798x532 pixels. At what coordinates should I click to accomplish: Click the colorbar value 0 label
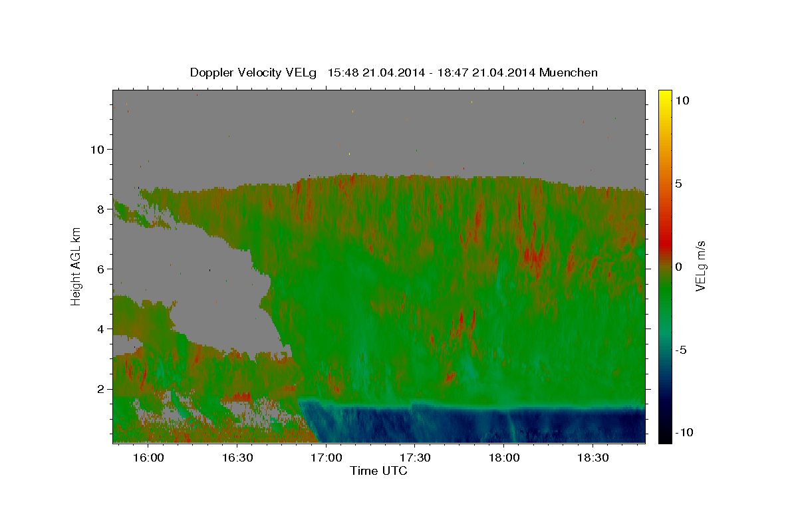678,267
